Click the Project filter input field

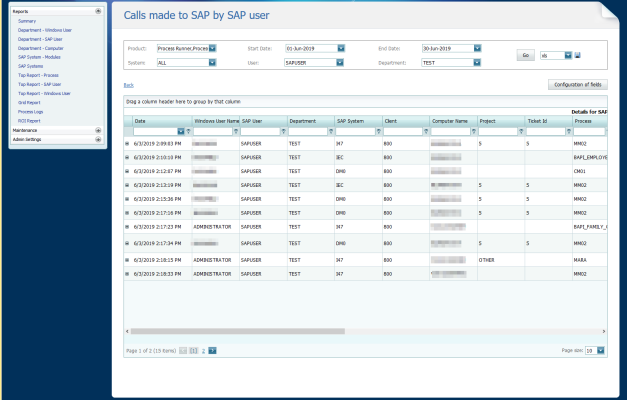(498, 131)
